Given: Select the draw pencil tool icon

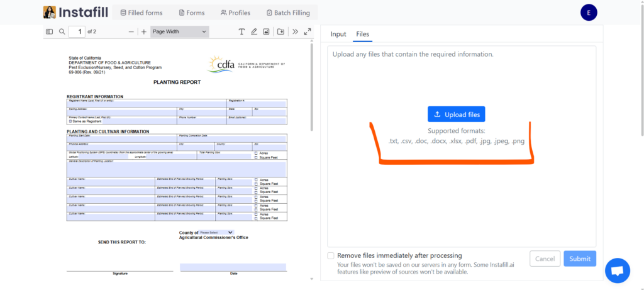Looking at the screenshot, I should (x=254, y=31).
